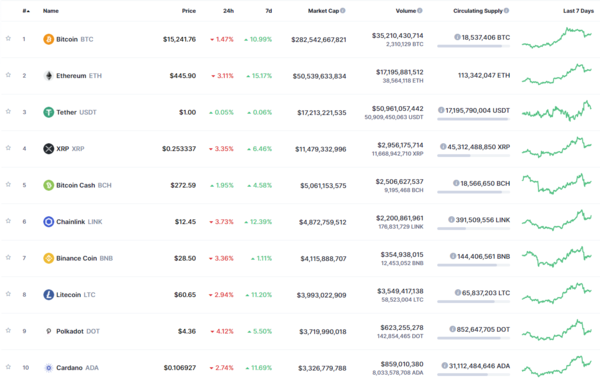
Task: Toggle the watchlist star for Tether
Action: (8, 111)
